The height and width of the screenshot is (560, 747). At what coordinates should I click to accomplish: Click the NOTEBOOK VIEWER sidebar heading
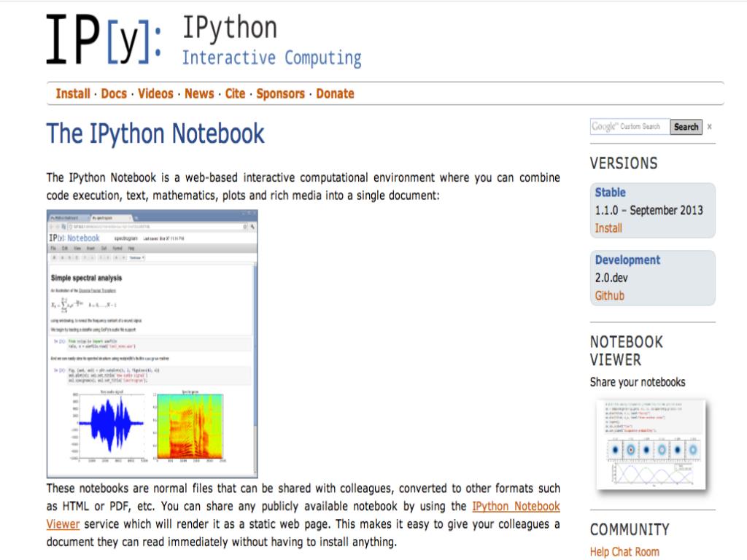(627, 351)
